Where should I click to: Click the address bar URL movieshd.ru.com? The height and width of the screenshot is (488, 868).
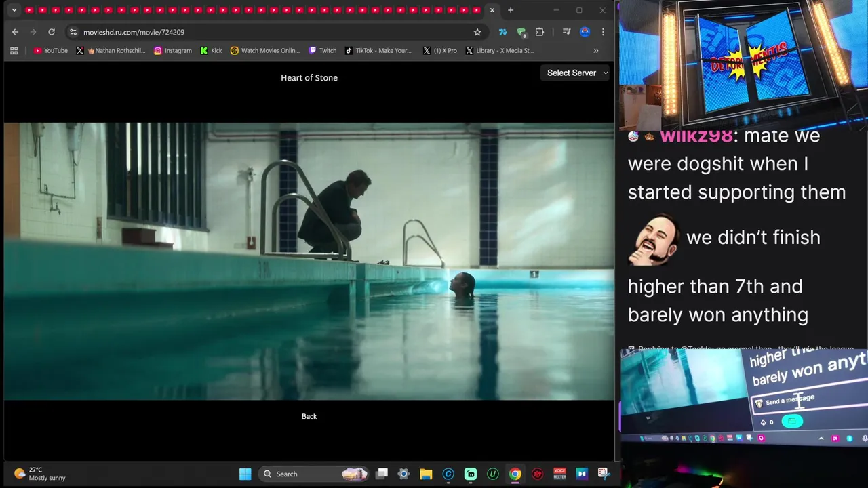134,32
